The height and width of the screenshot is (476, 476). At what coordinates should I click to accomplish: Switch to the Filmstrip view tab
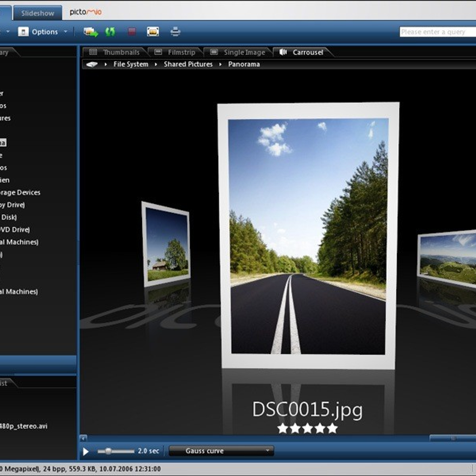pos(176,52)
